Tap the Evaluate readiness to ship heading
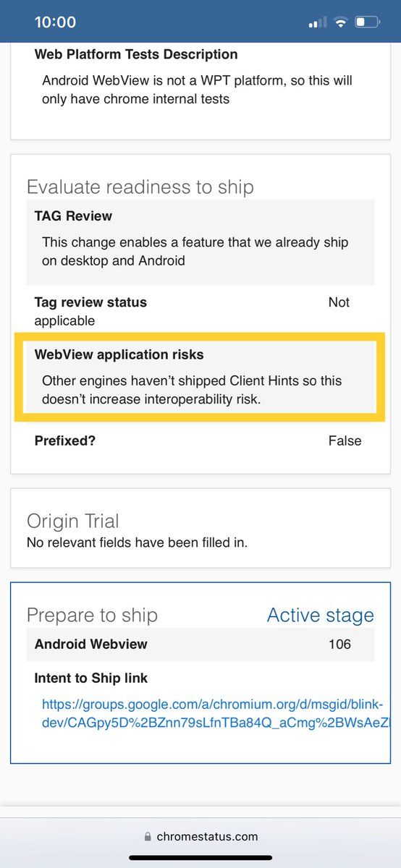Image resolution: width=401 pixels, height=868 pixels. pyautogui.click(x=140, y=187)
